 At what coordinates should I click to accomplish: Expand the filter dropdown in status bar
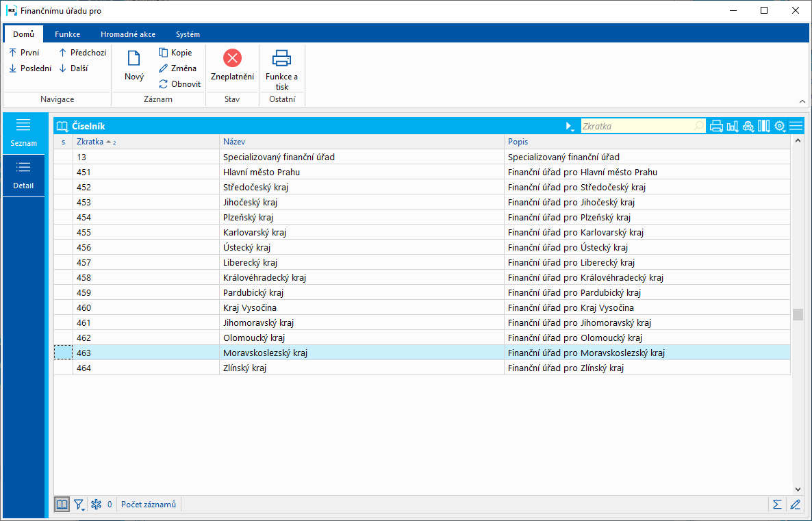coord(79,505)
